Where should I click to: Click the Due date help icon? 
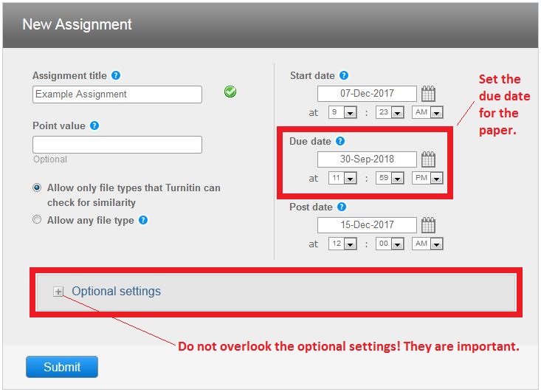click(340, 141)
